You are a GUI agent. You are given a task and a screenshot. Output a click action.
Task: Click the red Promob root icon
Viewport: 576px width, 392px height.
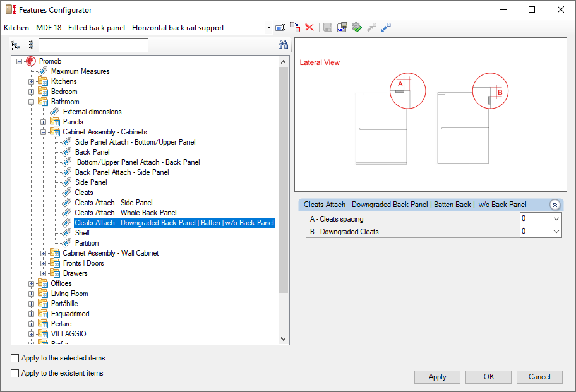coord(31,61)
